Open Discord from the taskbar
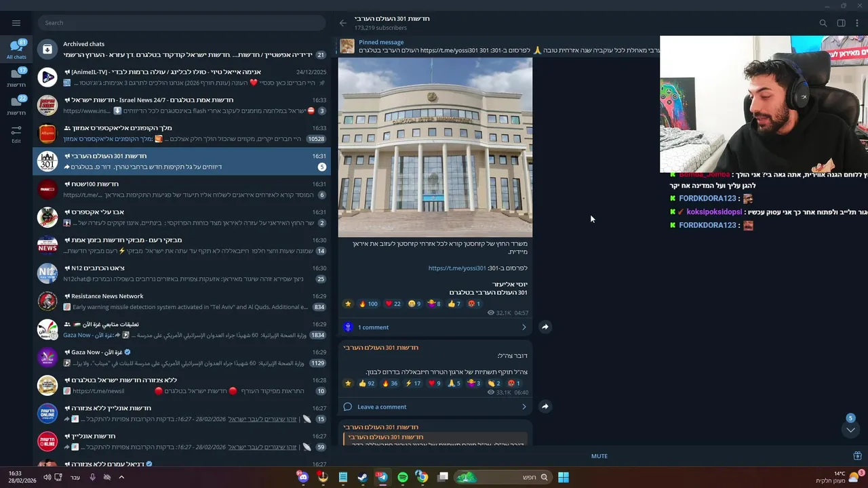This screenshot has width=868, height=488. 302,477
